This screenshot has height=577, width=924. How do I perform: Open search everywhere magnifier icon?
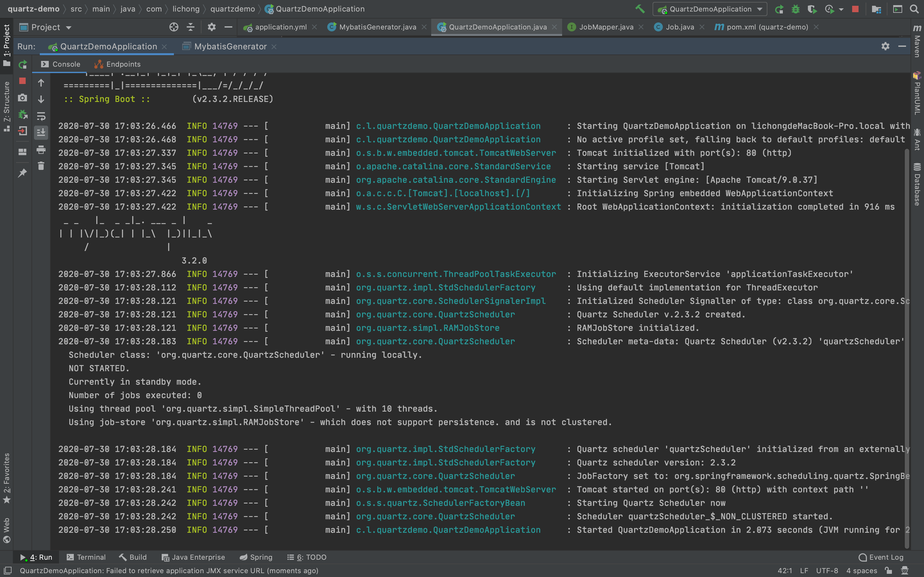(914, 9)
